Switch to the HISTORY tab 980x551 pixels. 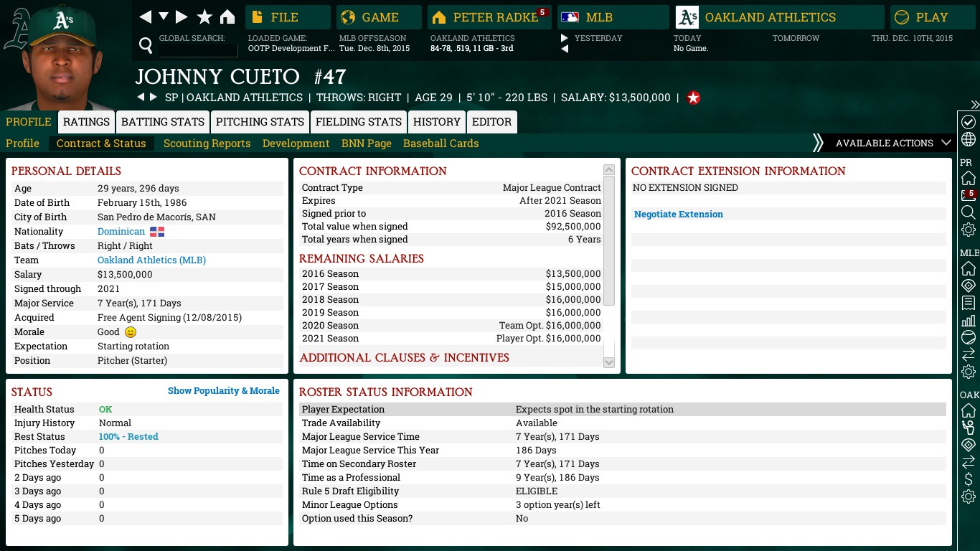[x=437, y=122]
